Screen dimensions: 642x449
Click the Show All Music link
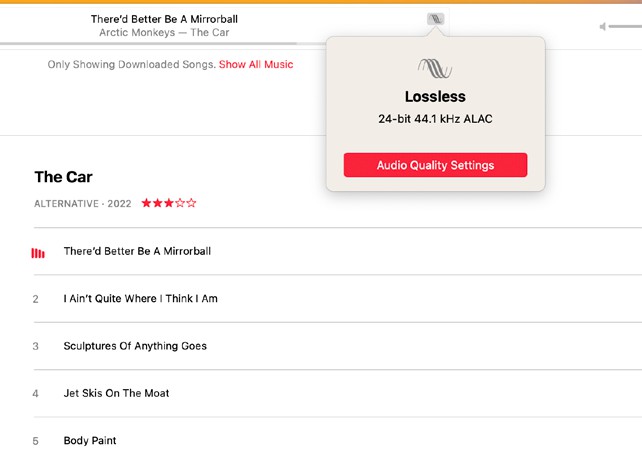(256, 64)
